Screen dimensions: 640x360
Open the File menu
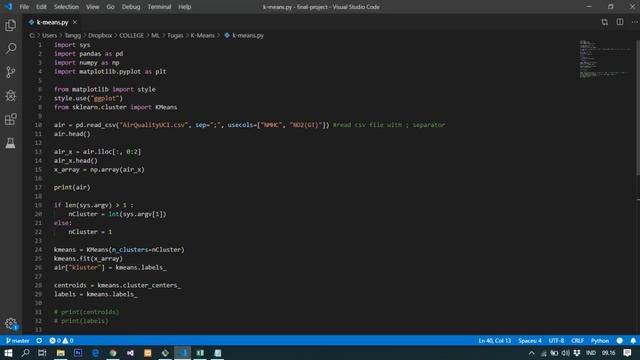pos(24,7)
